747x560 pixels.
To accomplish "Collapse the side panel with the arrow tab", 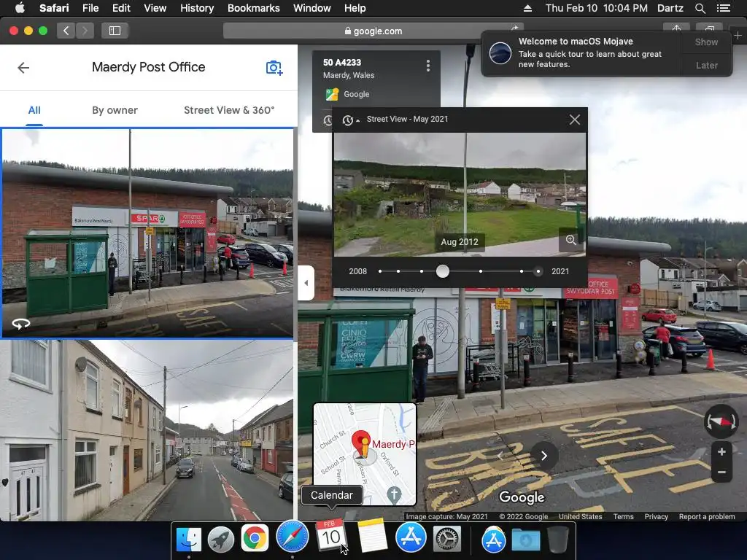I will (x=306, y=283).
